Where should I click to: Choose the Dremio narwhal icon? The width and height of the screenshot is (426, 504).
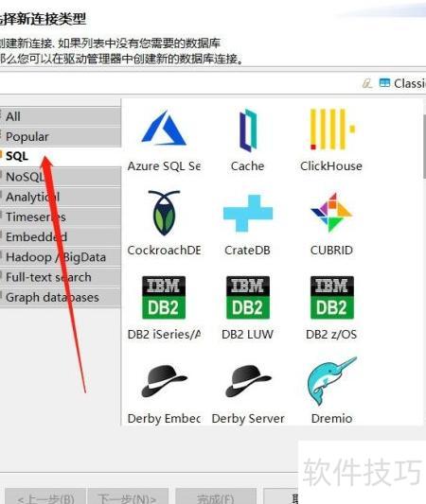pyautogui.click(x=331, y=381)
